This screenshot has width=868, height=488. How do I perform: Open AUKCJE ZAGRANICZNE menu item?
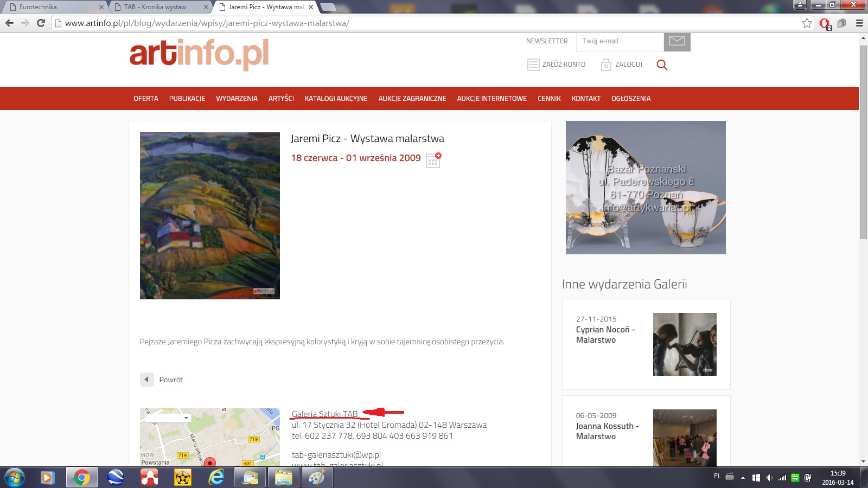[x=412, y=99]
